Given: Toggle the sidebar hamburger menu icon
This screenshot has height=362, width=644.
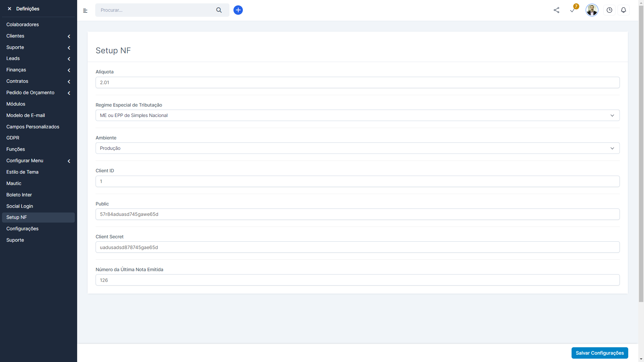Looking at the screenshot, I should [85, 11].
